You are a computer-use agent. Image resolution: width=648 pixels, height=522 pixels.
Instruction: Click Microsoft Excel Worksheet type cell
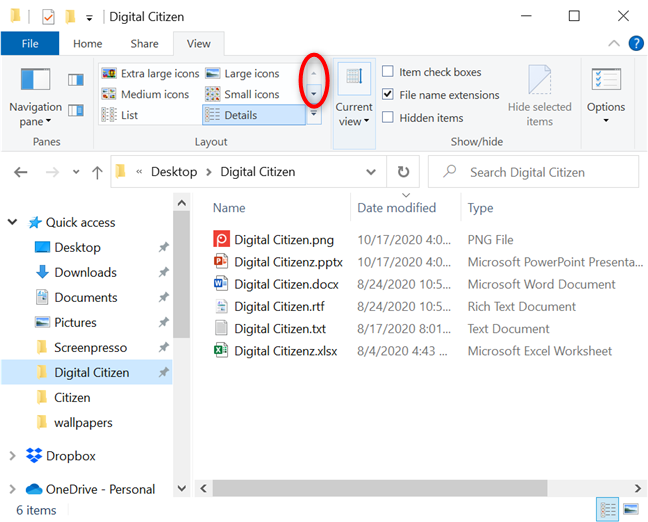539,351
